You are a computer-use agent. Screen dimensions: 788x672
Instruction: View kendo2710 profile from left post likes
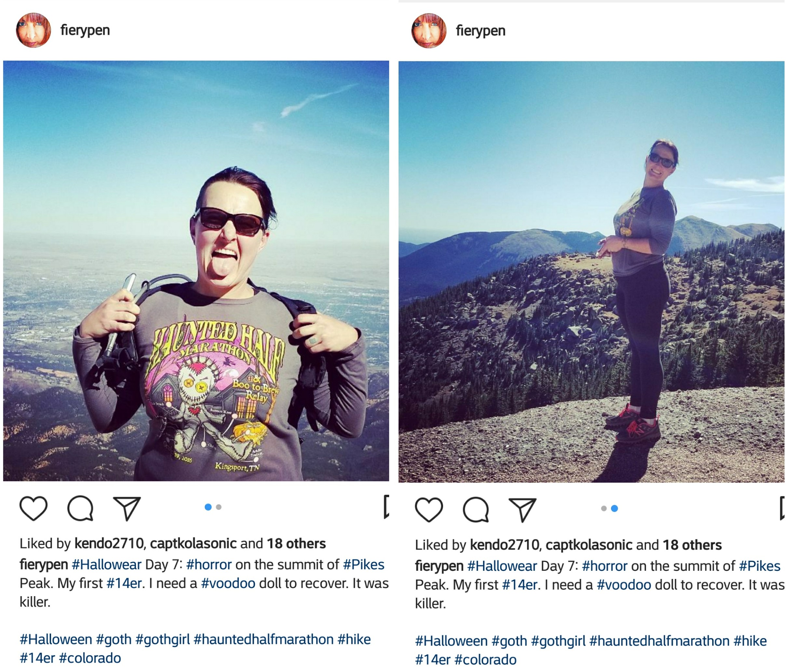(x=109, y=543)
